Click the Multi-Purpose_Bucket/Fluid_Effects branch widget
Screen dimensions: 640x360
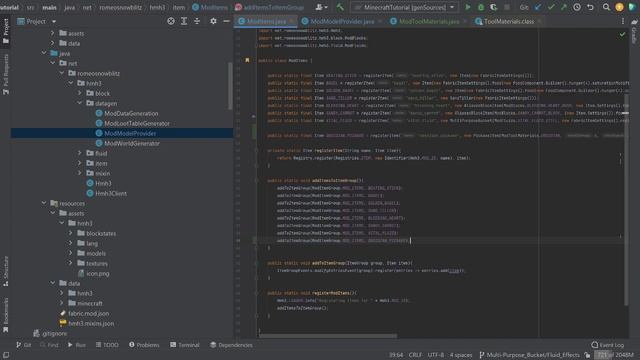(x=529, y=355)
